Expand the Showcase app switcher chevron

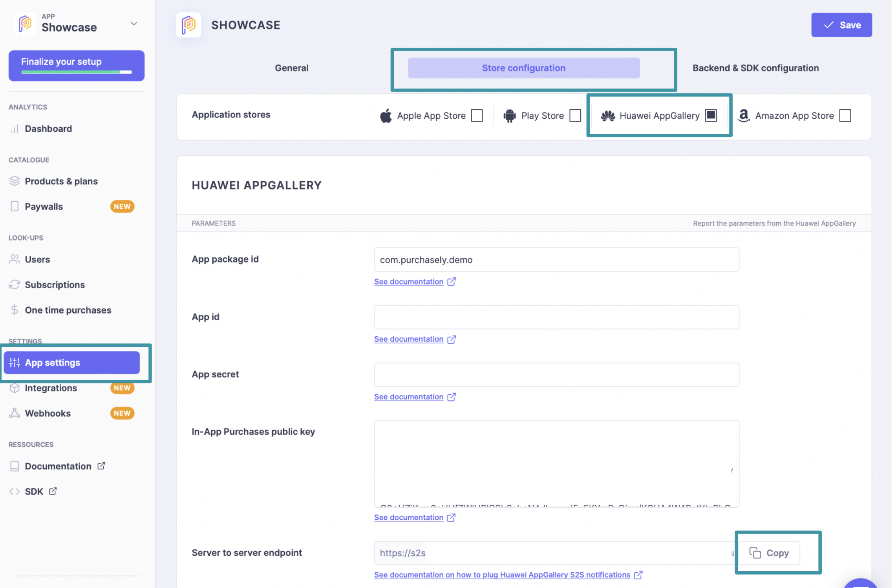pos(134,24)
